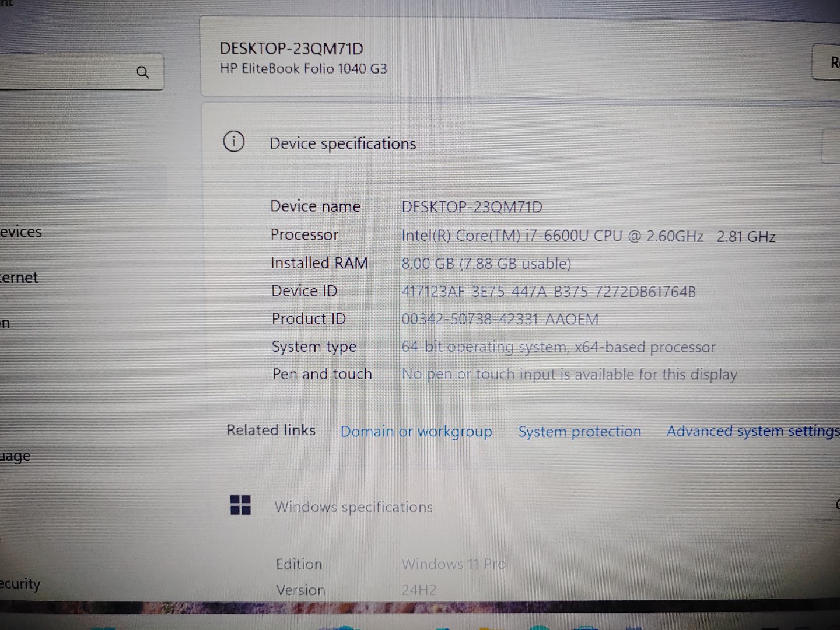Click the Pen and touch label

[x=322, y=374]
